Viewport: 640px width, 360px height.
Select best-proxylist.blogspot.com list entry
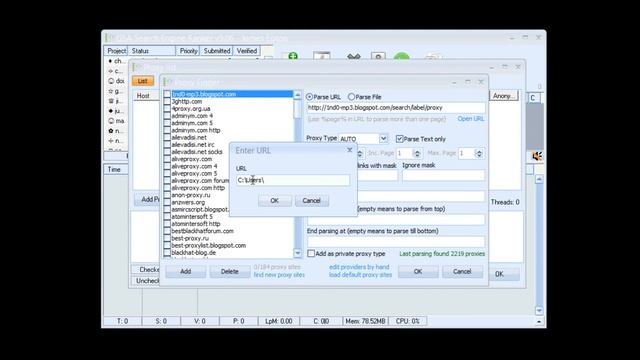click(209, 245)
